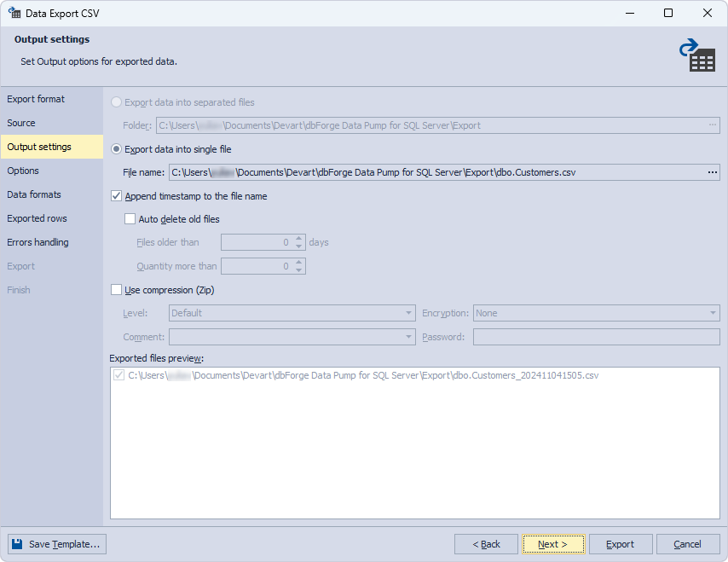728x562 pixels.
Task: Select the dbo.Customers_202411041505.csv preview entry
Action: [x=363, y=375]
